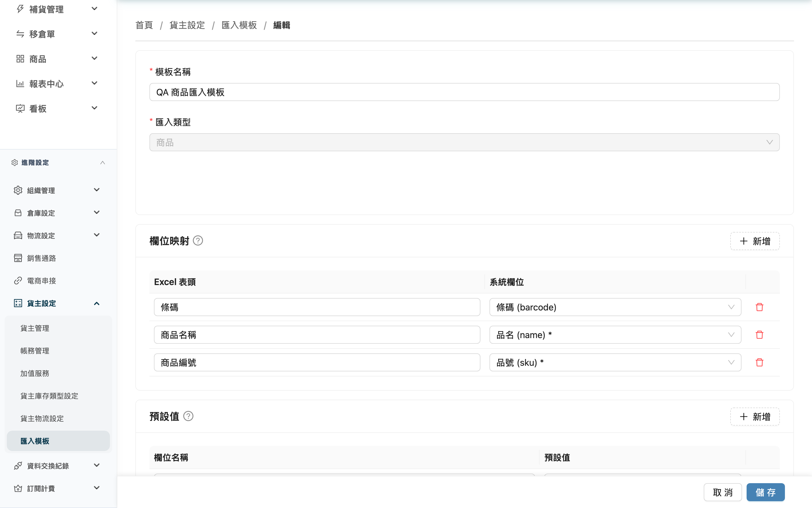
Task: Click the 取消 button
Action: click(x=723, y=492)
